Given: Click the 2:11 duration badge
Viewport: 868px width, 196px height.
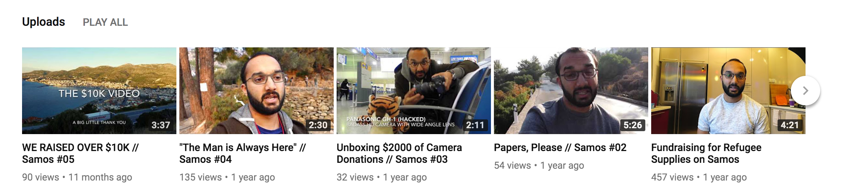Looking at the screenshot, I should coord(475,125).
